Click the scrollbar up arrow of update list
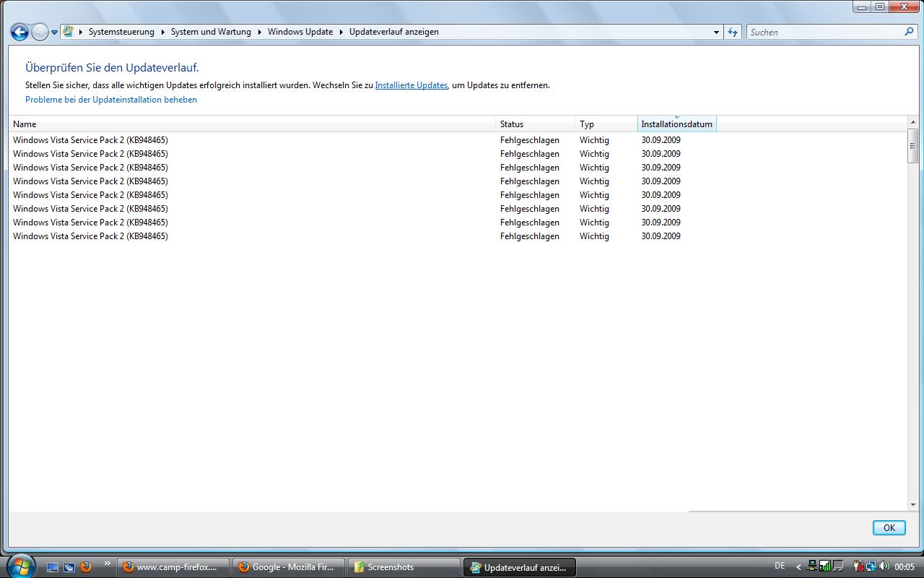Screen dimensions: 924x578 tap(912, 123)
